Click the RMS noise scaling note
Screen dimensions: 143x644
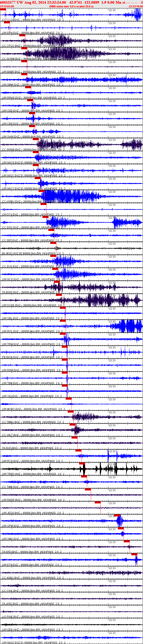click(x=71, y=6)
